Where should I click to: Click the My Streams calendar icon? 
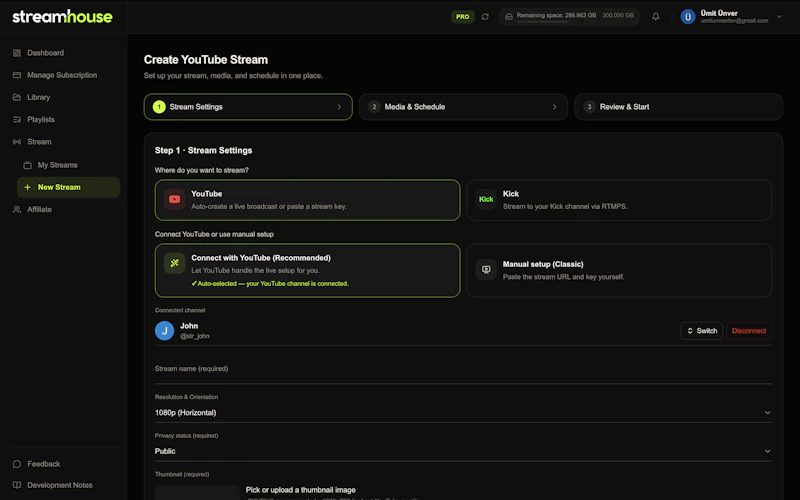tap(28, 165)
